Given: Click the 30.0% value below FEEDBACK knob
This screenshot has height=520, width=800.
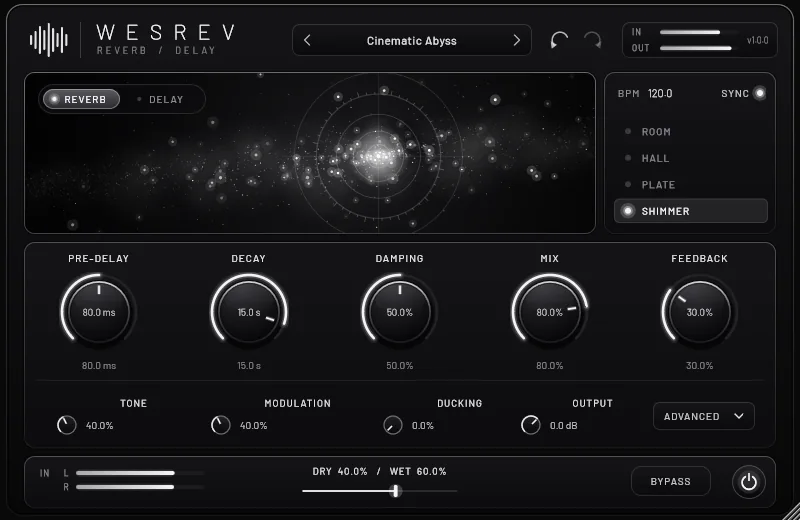Looking at the screenshot, I should click(x=699, y=366).
